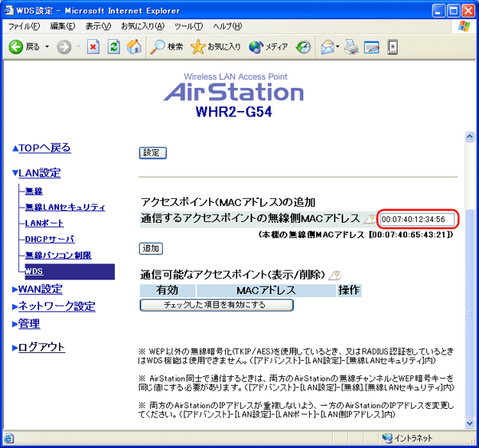Click the 設定 button

[152, 153]
